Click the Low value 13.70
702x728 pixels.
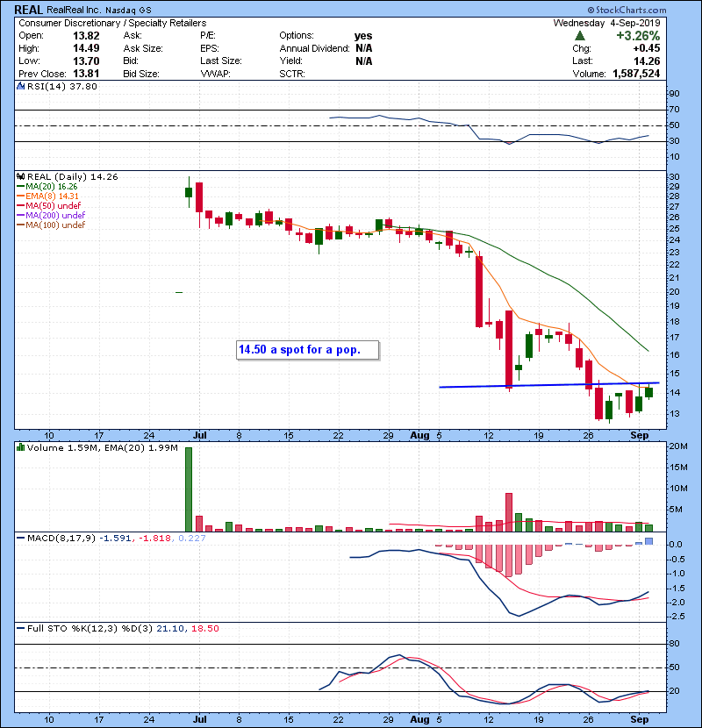[86, 61]
